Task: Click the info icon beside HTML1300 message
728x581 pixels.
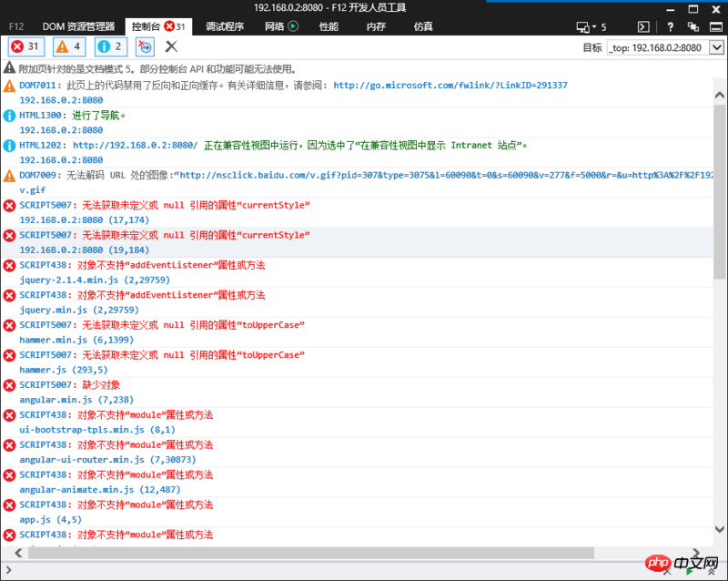Action: [9, 116]
